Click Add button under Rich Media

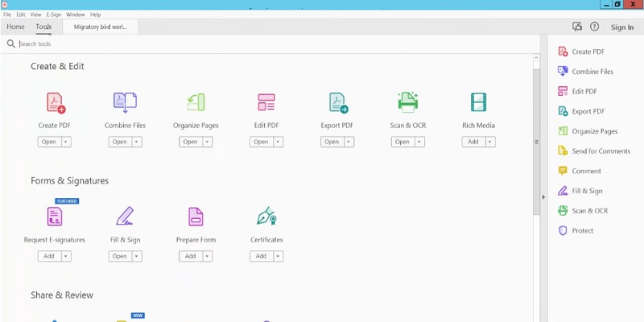click(x=473, y=142)
